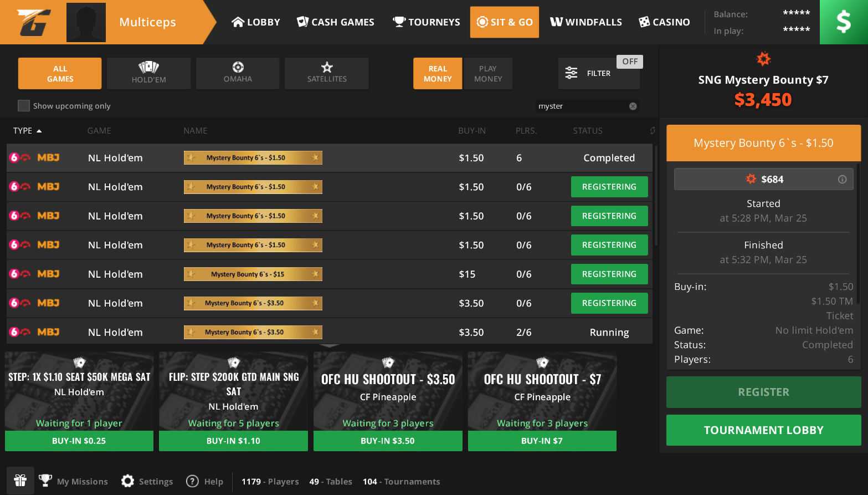Click the player avatar picture
868x495 pixels.
(x=86, y=22)
